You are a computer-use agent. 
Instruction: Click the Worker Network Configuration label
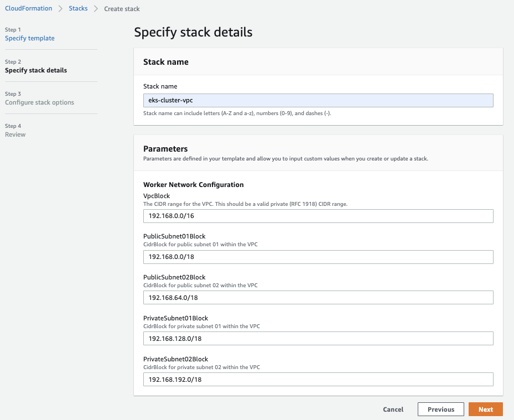click(193, 185)
